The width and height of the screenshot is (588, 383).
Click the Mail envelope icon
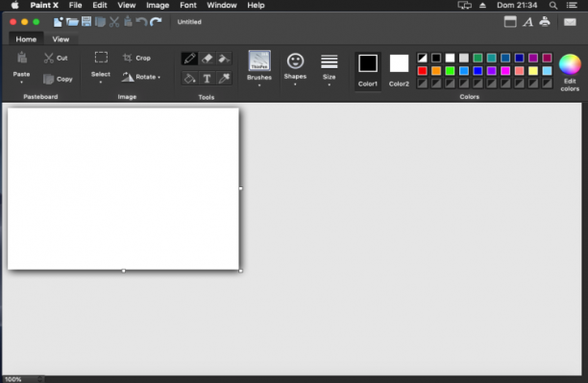[570, 22]
